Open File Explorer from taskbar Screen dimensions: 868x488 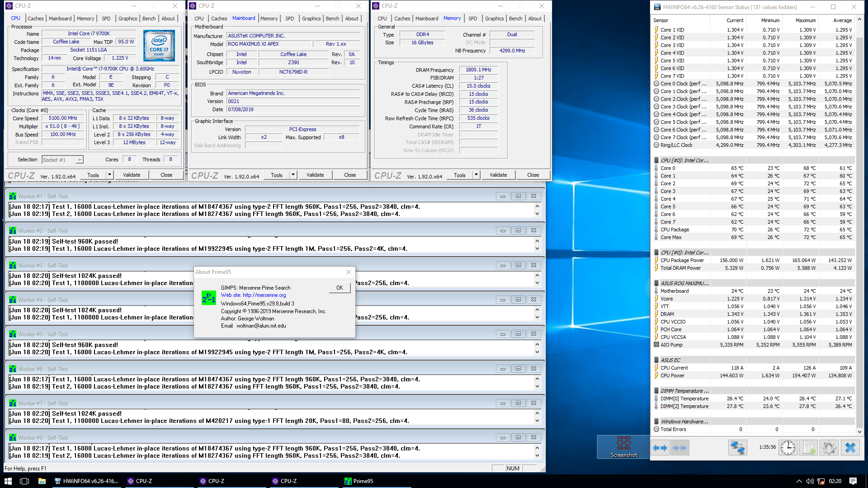coord(42,481)
